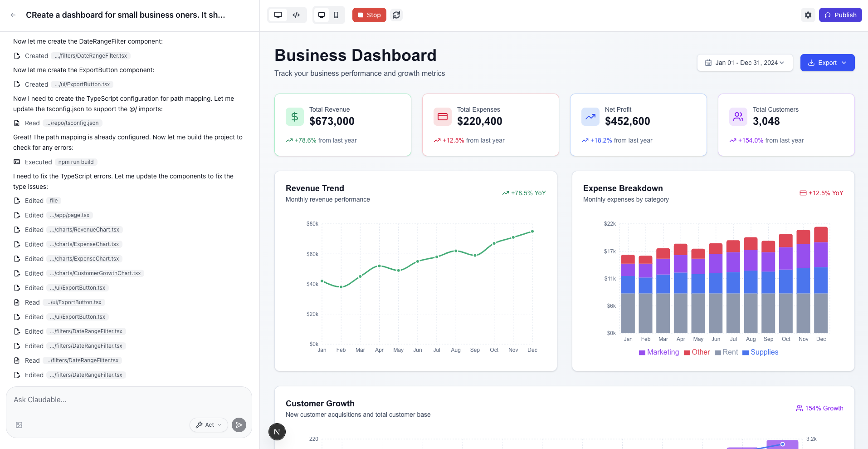
Task: Click the Net Profit trend icon
Action: coord(590,117)
